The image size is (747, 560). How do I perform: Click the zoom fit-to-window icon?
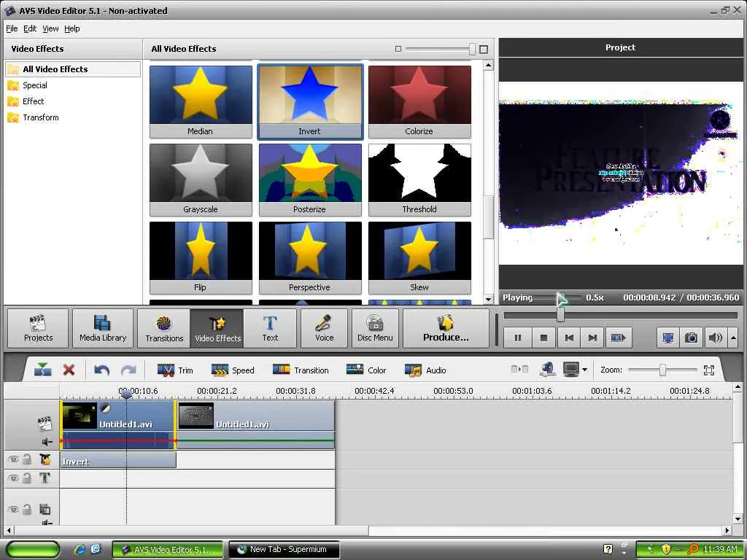tap(709, 370)
